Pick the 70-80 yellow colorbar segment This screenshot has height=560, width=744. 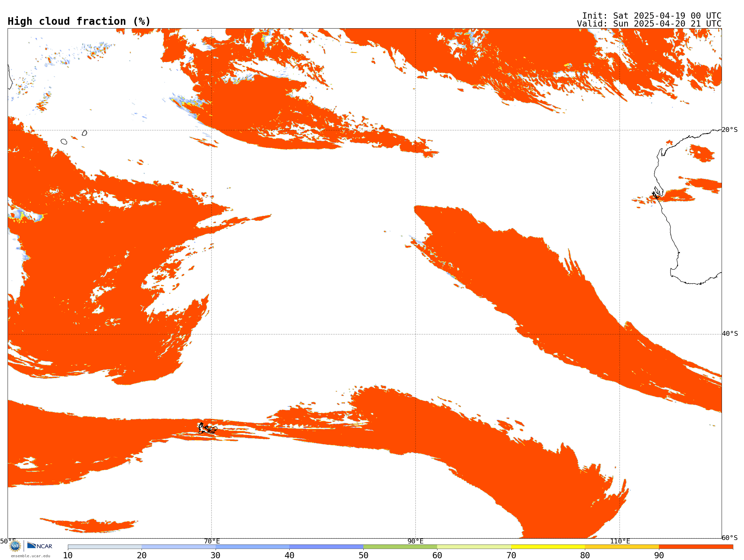[548, 547]
